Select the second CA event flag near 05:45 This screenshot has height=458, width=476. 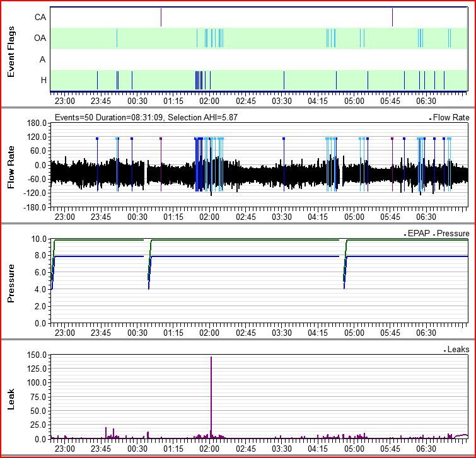(x=392, y=18)
